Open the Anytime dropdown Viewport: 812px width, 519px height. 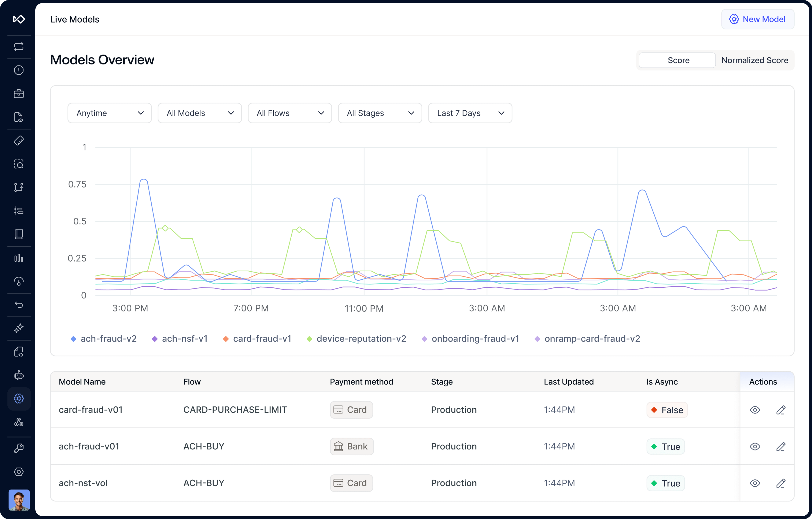[110, 113]
